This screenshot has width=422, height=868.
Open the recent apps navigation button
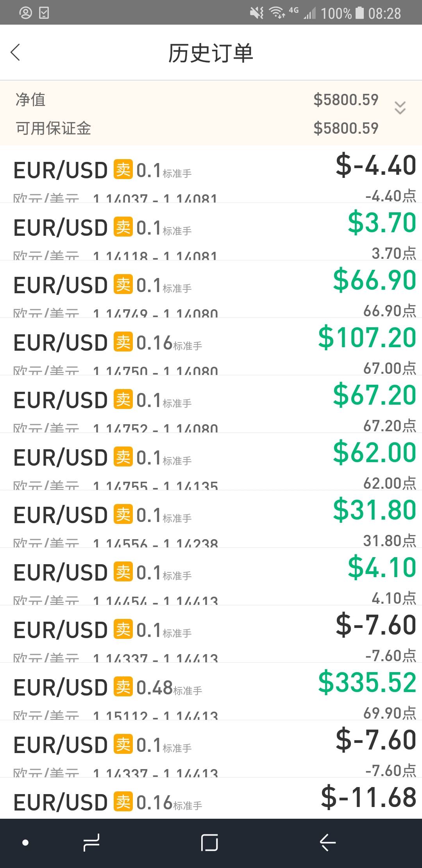[x=91, y=842]
